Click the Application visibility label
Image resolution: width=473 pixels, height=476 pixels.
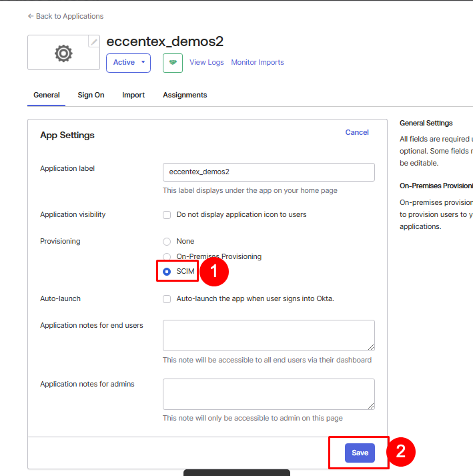coord(73,214)
